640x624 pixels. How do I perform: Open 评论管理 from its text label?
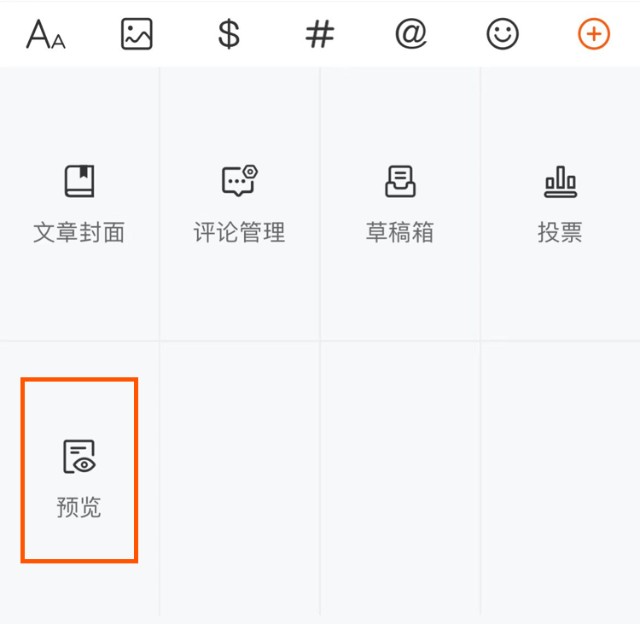pyautogui.click(x=240, y=232)
